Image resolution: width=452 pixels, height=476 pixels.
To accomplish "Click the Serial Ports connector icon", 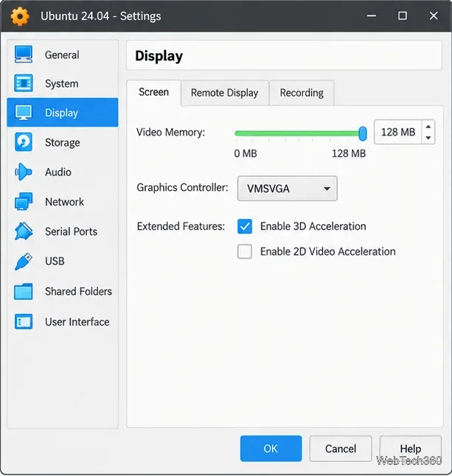I will [x=24, y=231].
